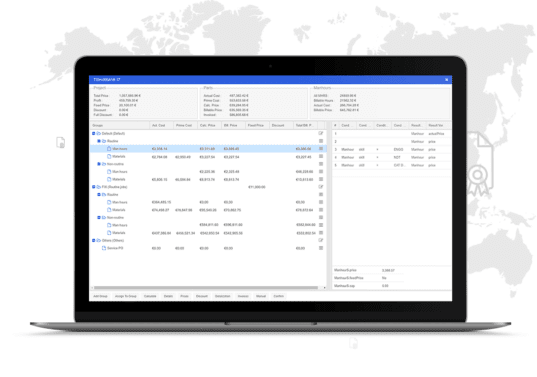
Task: Close the dialog using the title bar X
Action: tap(447, 79)
